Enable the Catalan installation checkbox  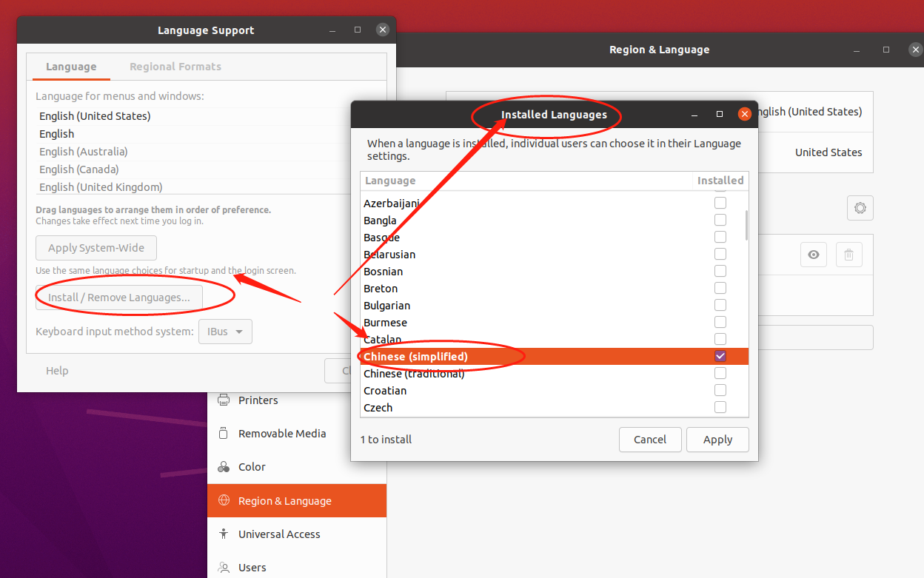click(720, 339)
